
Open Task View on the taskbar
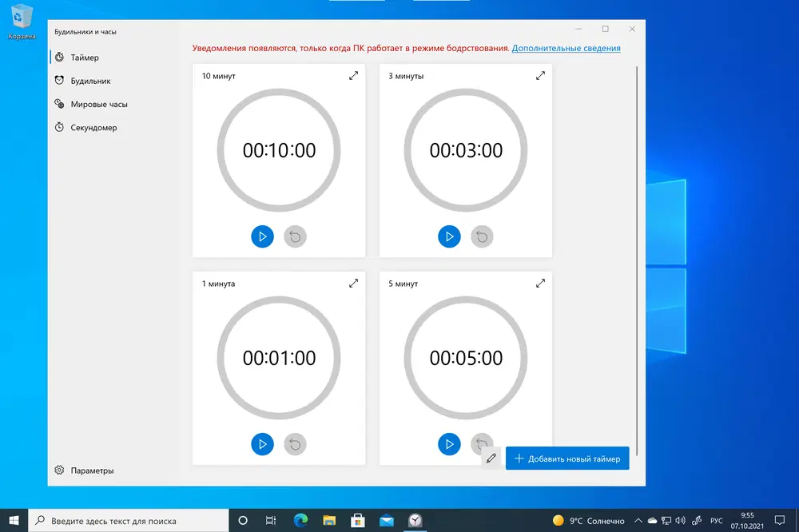271,520
